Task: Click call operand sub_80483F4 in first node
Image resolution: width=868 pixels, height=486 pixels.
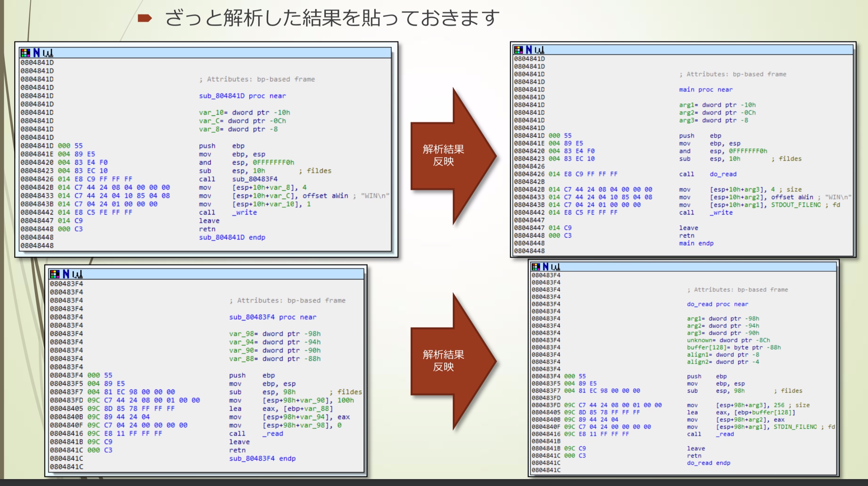Action: (254, 179)
